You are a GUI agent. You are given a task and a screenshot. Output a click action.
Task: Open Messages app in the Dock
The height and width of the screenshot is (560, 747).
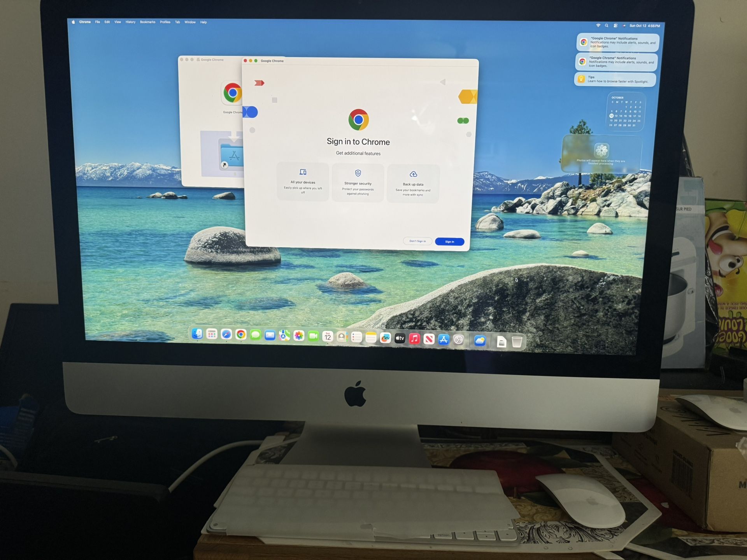coord(255,335)
